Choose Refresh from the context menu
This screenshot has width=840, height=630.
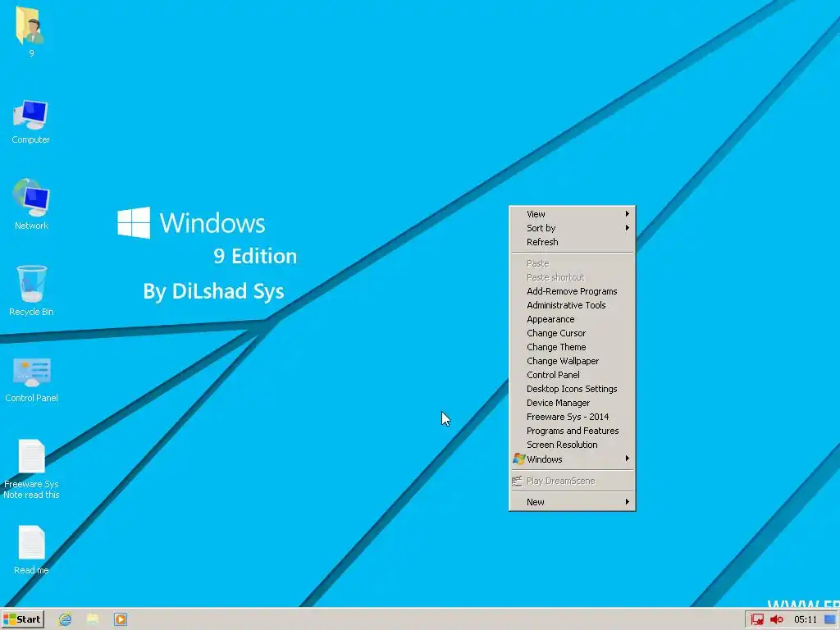point(572,242)
